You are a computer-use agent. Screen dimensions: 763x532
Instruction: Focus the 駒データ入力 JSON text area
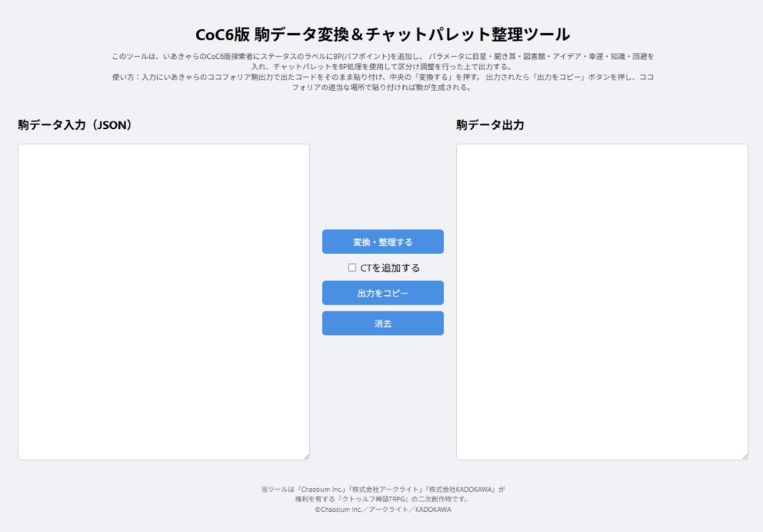tap(163, 302)
